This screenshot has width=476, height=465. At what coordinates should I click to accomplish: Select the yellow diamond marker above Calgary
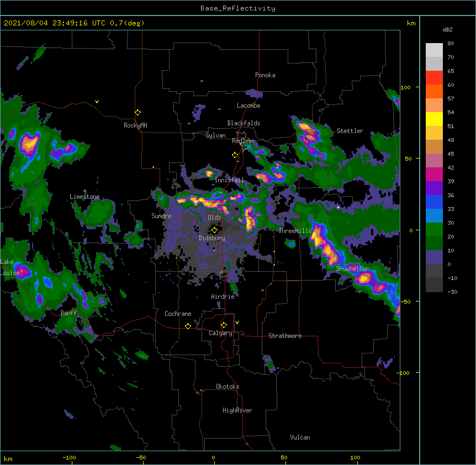click(x=224, y=325)
